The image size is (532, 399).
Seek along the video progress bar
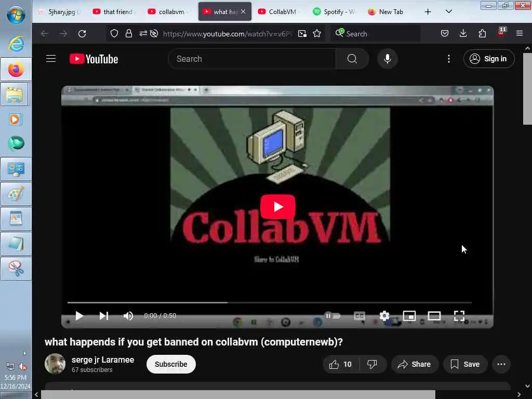[270, 302]
